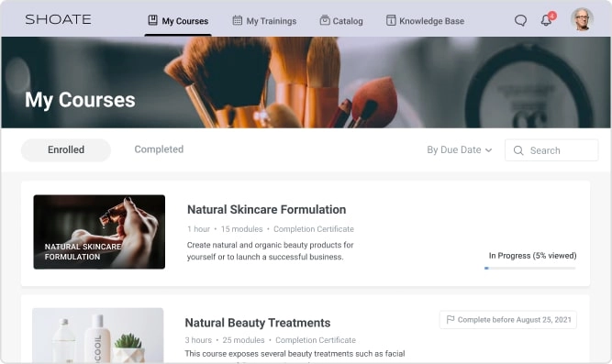Click the SHOATE logo
The width and height of the screenshot is (612, 364).
point(58,19)
